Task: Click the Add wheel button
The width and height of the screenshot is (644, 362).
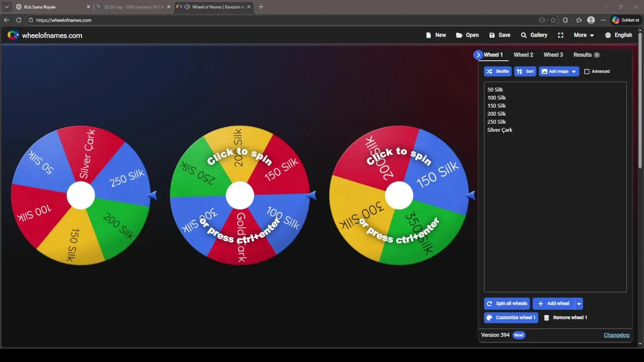Action: (553, 304)
